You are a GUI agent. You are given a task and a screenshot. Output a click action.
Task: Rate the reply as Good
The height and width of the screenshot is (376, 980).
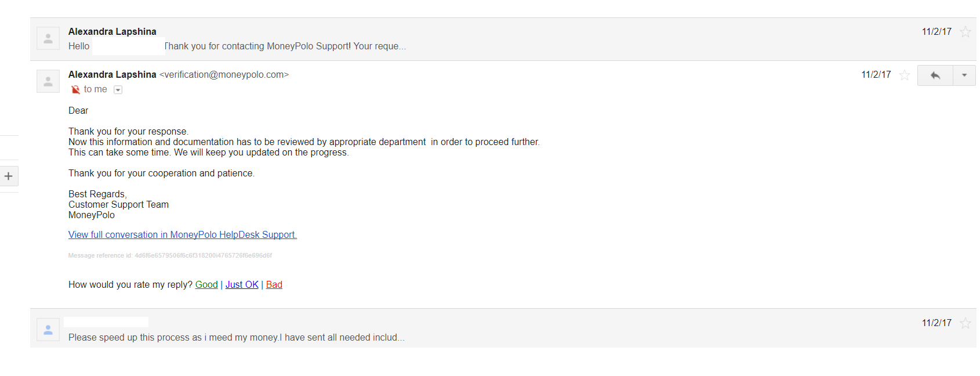tap(206, 284)
